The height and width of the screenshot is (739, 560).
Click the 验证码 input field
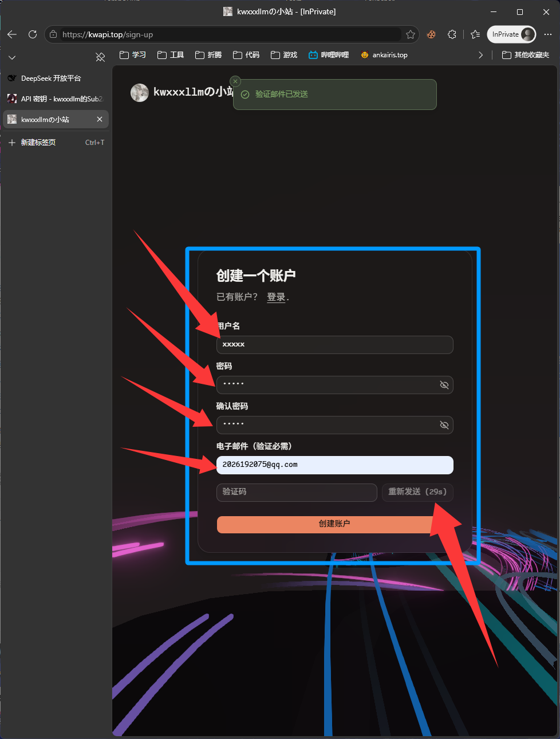297,493
